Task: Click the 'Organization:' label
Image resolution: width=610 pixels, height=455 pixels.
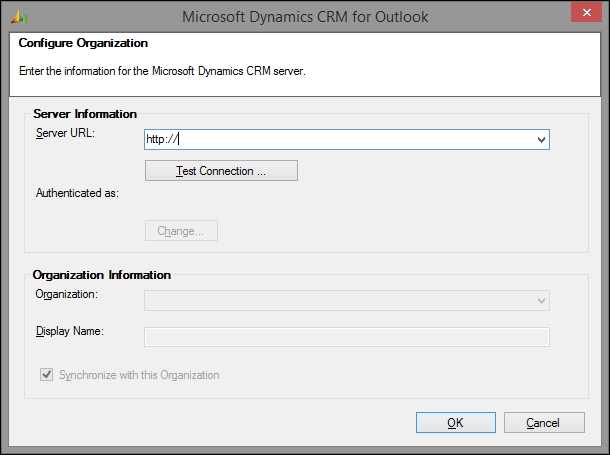Action: [x=67, y=294]
